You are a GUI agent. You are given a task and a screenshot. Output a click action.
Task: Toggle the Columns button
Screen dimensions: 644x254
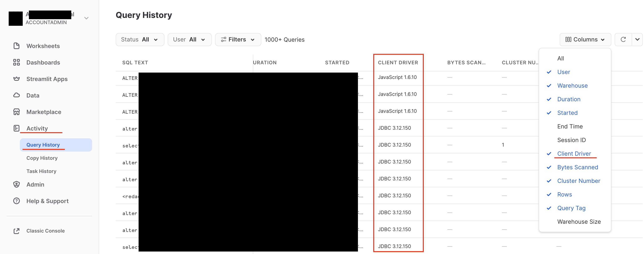point(585,39)
